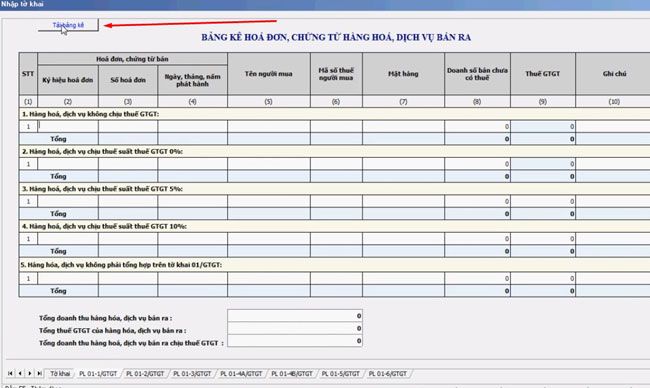Go to first sheet navigation arrow
Viewport: 650px width, 388px height.
10,373
